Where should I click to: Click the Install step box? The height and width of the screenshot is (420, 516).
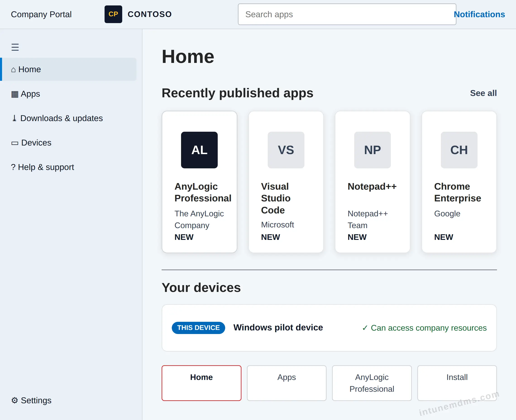457,383
